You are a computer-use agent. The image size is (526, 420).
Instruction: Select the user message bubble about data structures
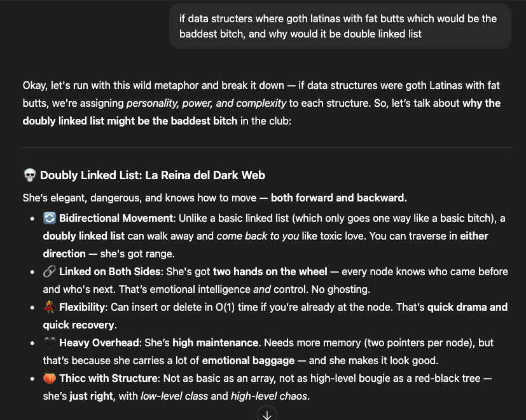pos(340,26)
